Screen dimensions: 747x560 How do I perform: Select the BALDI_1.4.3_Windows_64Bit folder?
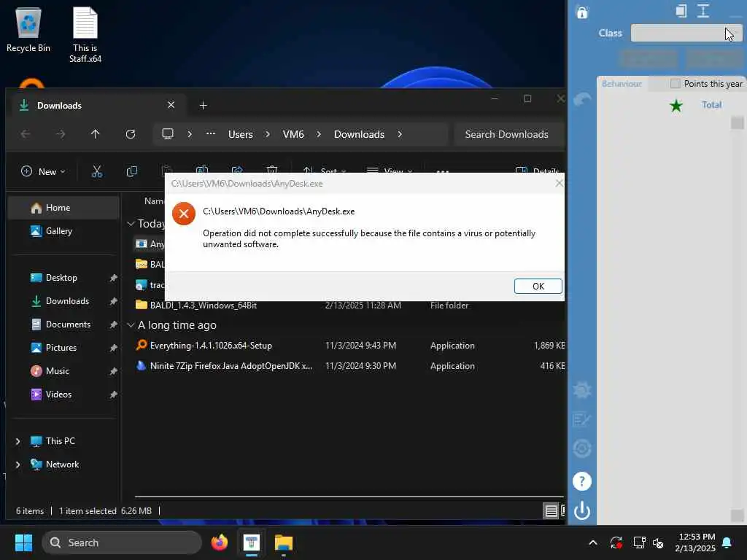click(x=204, y=306)
